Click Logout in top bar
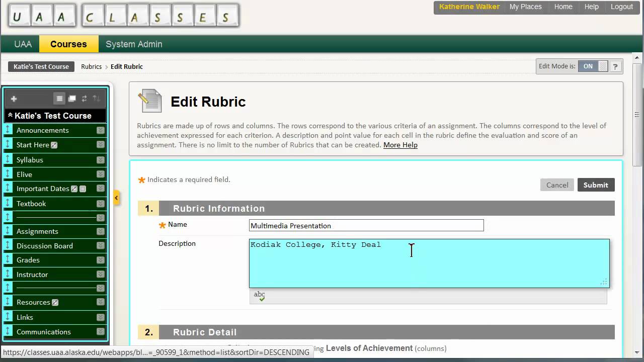The width and height of the screenshot is (644, 362). [x=622, y=7]
